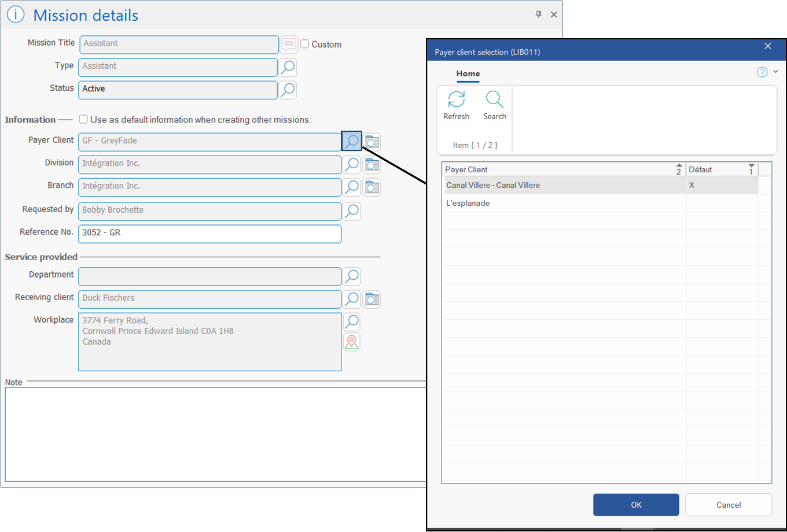Open the Payer Client lookup magnifier

tap(351, 141)
